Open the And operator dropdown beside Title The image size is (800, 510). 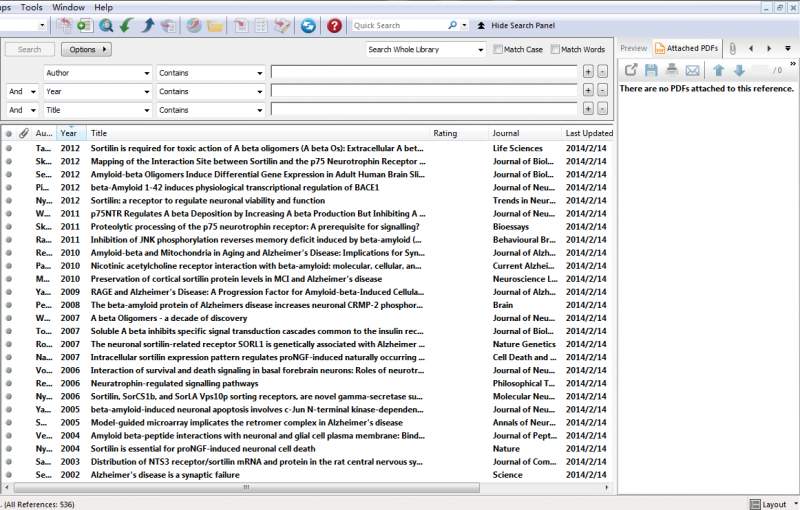pos(33,110)
